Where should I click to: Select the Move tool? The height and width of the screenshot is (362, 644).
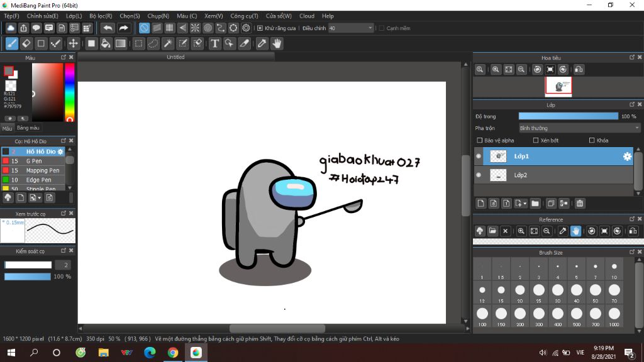73,43
